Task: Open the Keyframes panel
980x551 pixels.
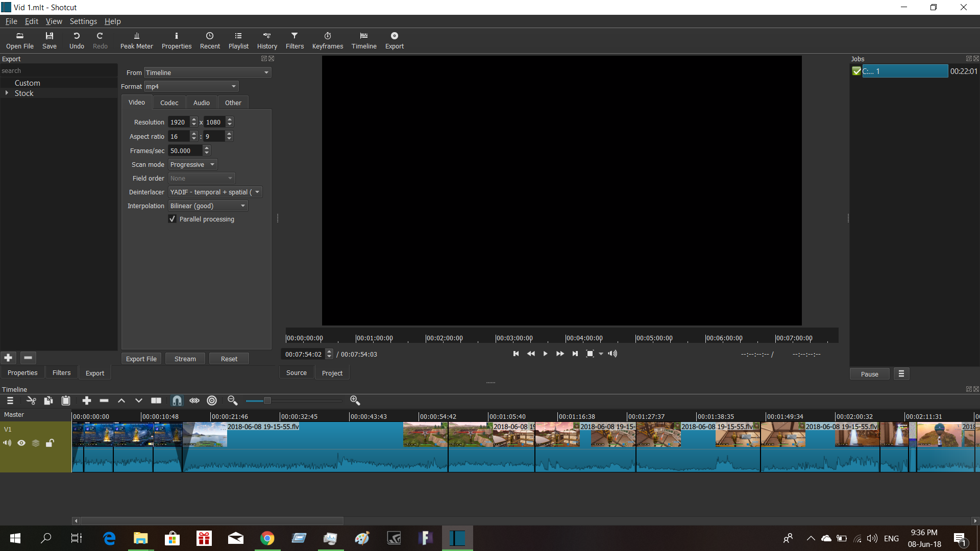Action: [x=327, y=40]
